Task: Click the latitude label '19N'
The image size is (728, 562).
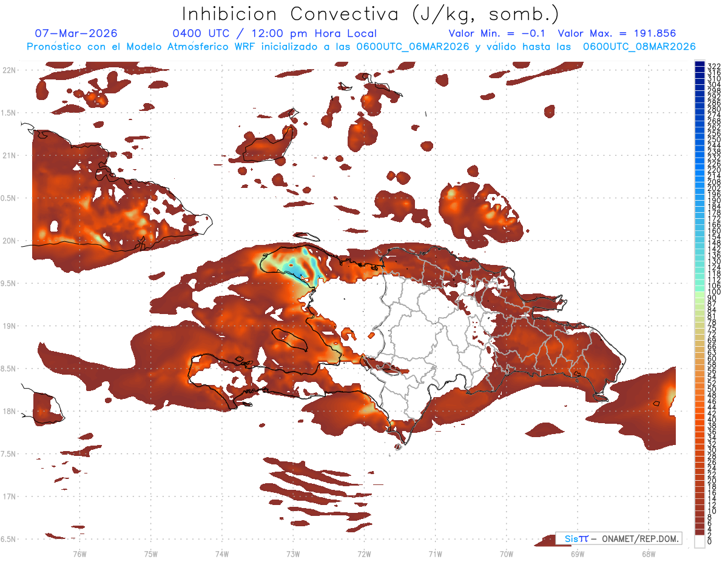Action: click(x=8, y=326)
